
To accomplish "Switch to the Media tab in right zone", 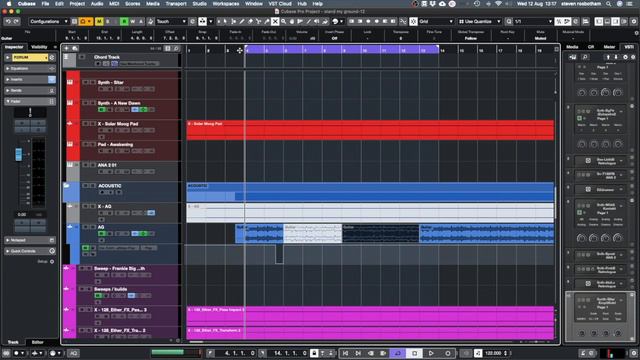I will click(572, 47).
